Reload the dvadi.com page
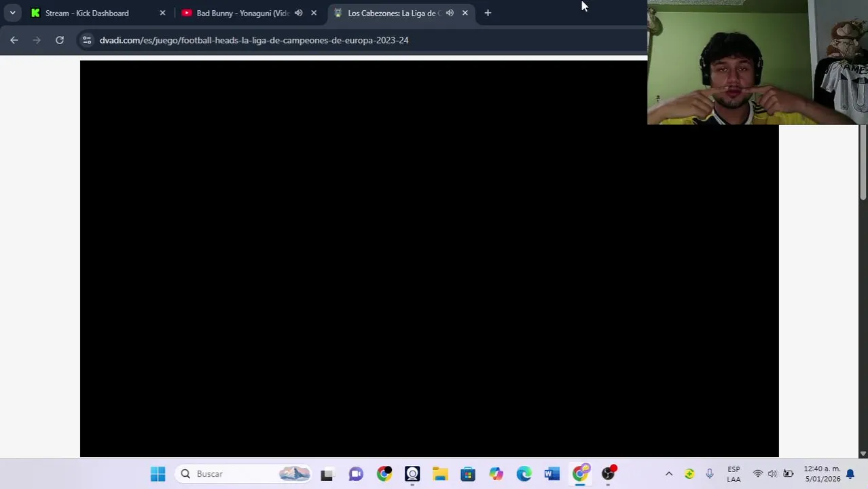 (60, 40)
